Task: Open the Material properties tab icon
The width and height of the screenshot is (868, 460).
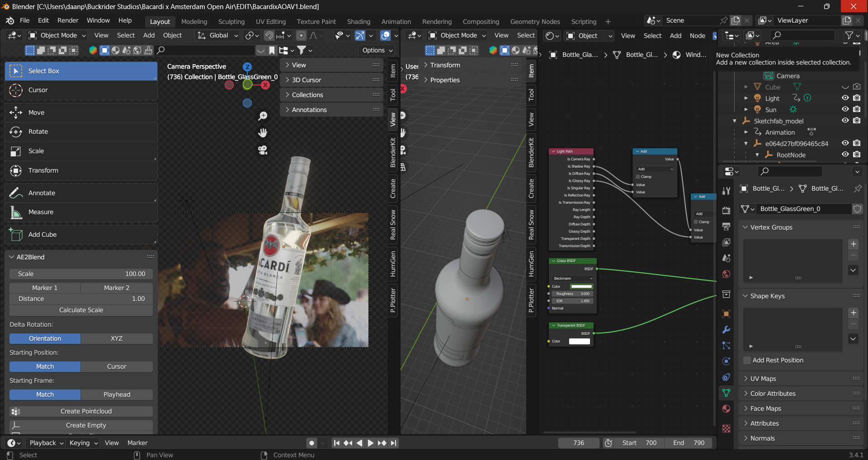Action: [726, 408]
